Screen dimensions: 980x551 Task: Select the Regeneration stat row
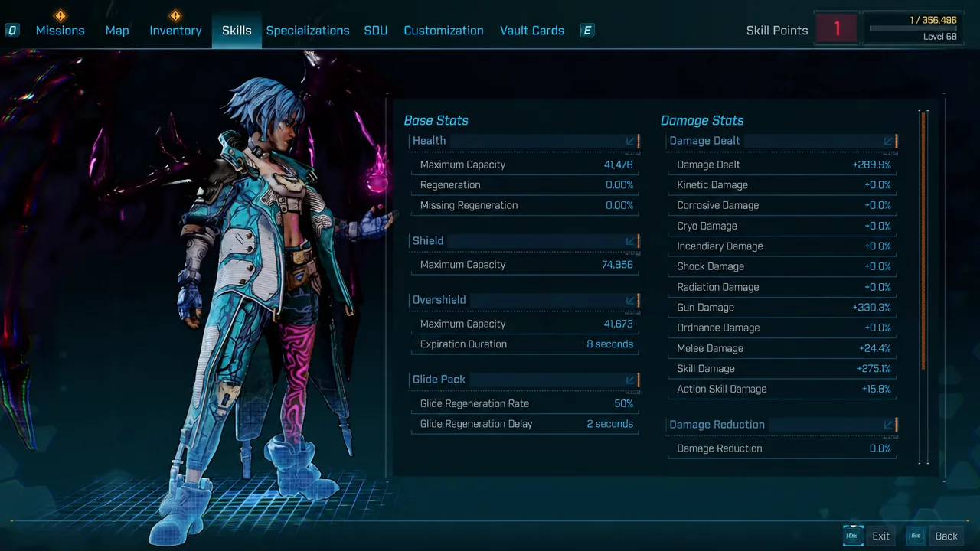coord(525,185)
